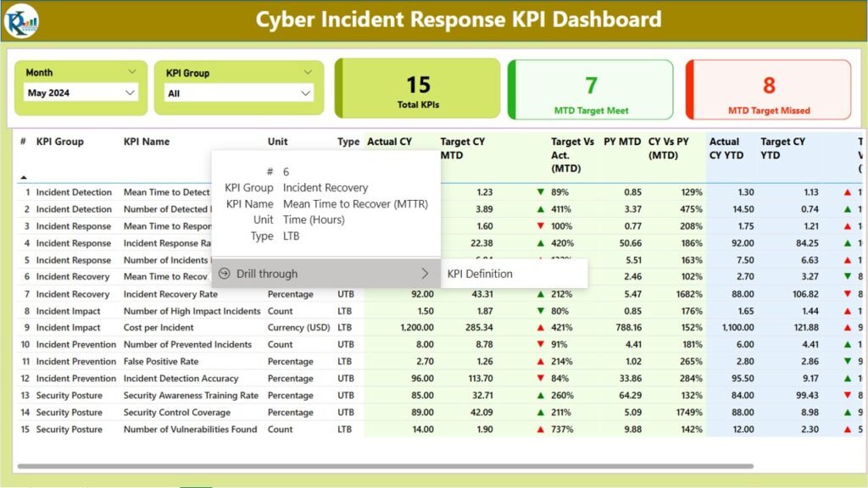Screen dimensions: 868x488
Task: Click green up arrow beside 212% value
Action: tap(541, 294)
